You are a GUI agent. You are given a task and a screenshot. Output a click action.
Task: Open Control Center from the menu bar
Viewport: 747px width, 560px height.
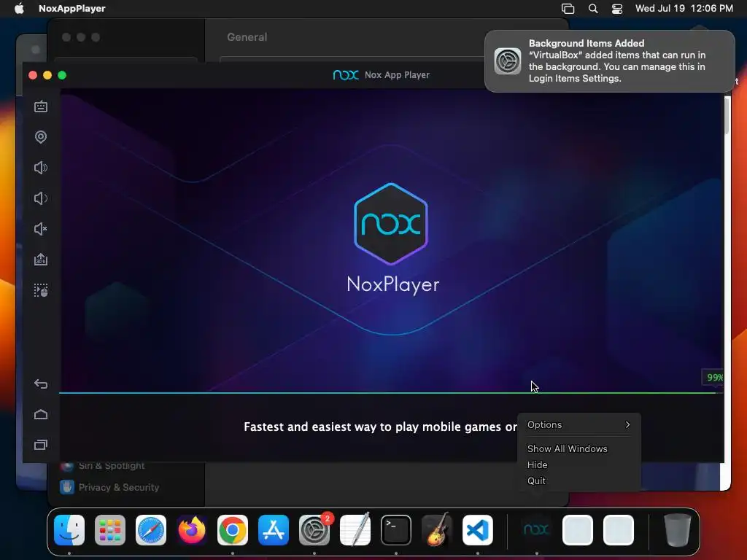click(x=617, y=9)
